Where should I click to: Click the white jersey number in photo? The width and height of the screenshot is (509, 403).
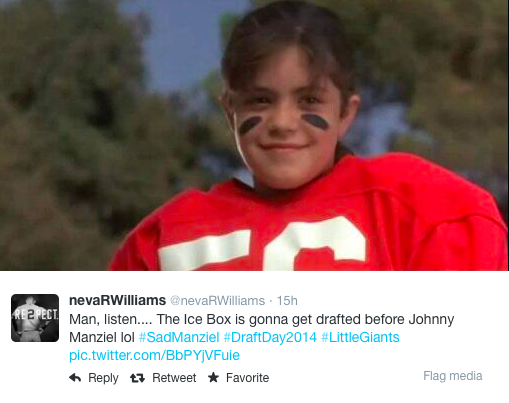pos(263,245)
